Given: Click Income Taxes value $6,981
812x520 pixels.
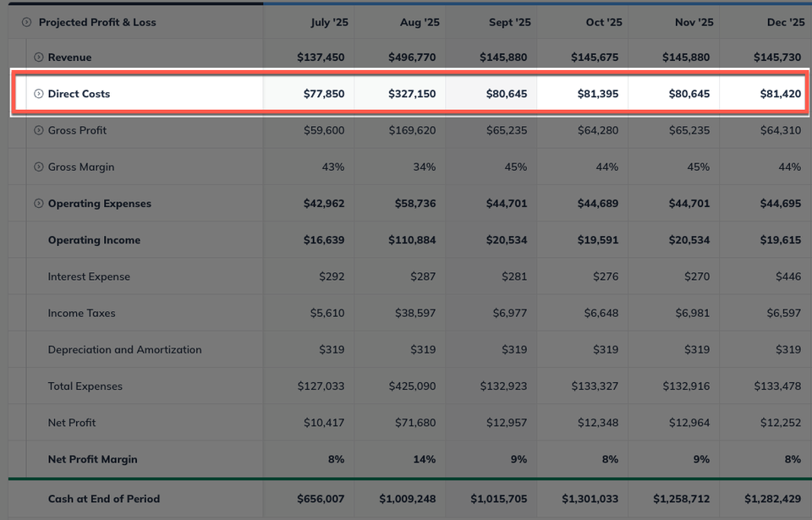Looking at the screenshot, I should point(693,314).
